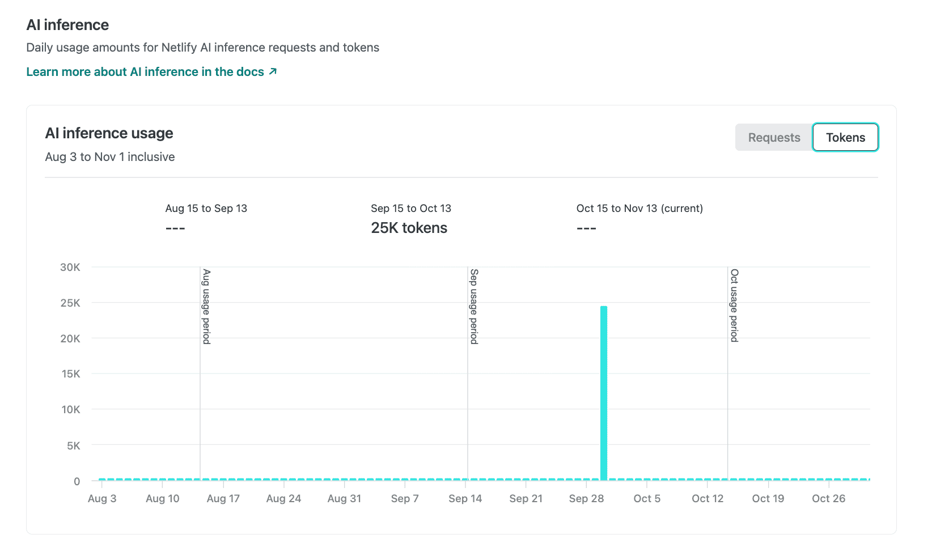The width and height of the screenshot is (932, 560).
Task: Click the AI inference usage chart title
Action: (x=109, y=133)
